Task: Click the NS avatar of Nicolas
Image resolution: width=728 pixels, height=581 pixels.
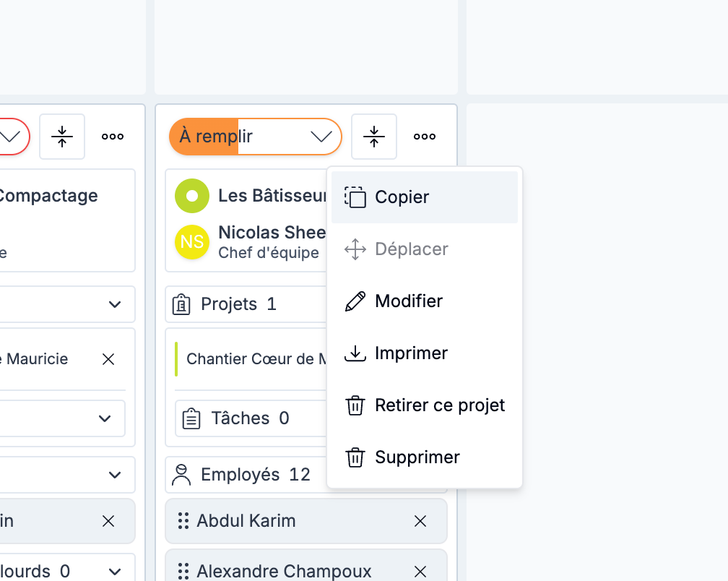Action: (192, 242)
